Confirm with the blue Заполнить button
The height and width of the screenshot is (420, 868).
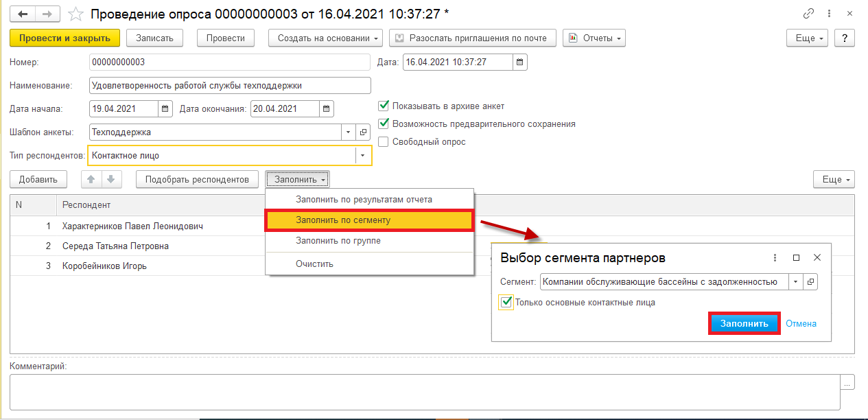(x=744, y=323)
